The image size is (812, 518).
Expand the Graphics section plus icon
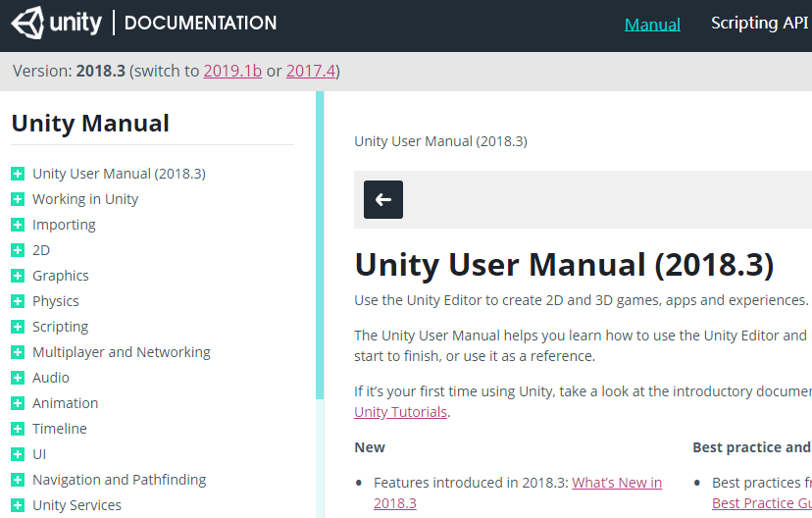tap(18, 276)
